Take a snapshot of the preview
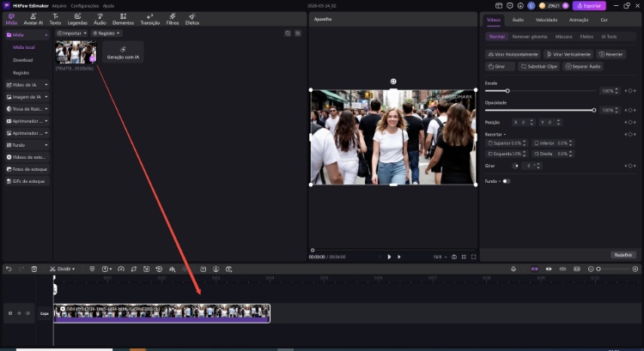The height and width of the screenshot is (351, 644). tap(454, 257)
